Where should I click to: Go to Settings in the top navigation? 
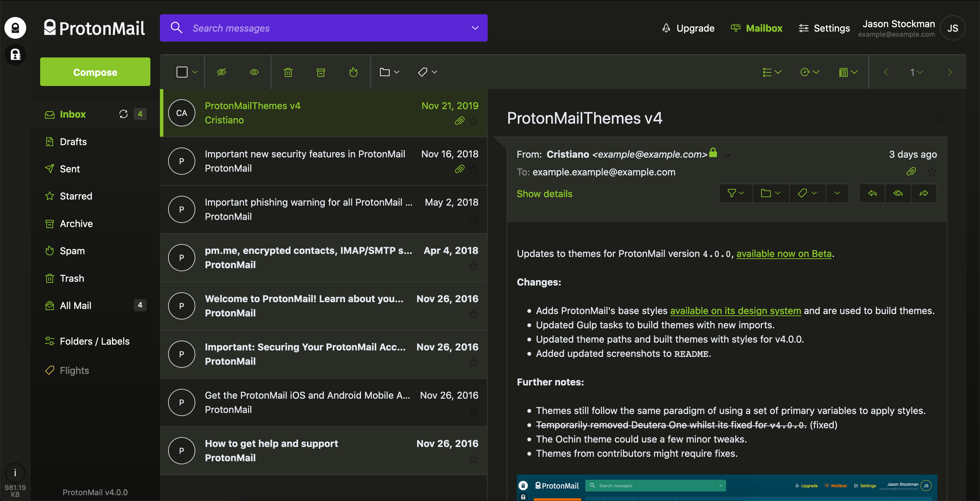point(824,29)
